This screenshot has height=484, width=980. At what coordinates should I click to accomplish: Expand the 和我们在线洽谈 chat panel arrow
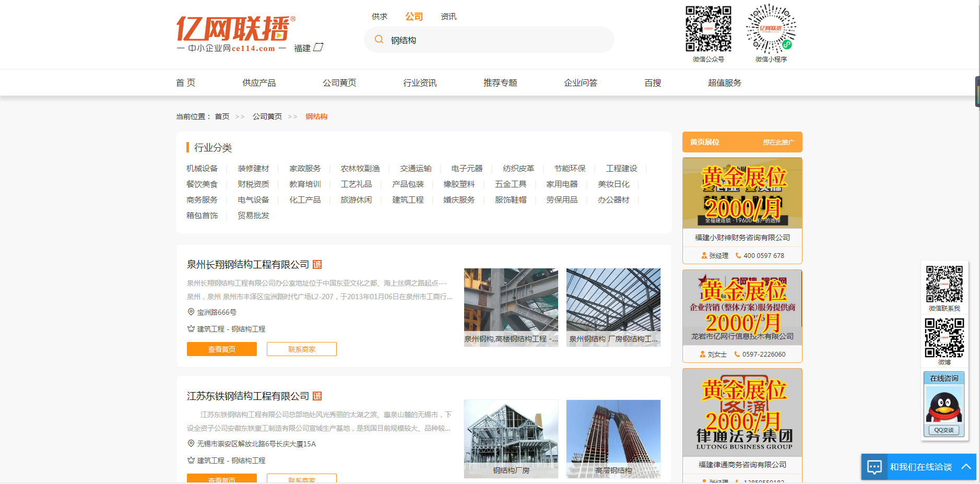pyautogui.click(x=966, y=467)
